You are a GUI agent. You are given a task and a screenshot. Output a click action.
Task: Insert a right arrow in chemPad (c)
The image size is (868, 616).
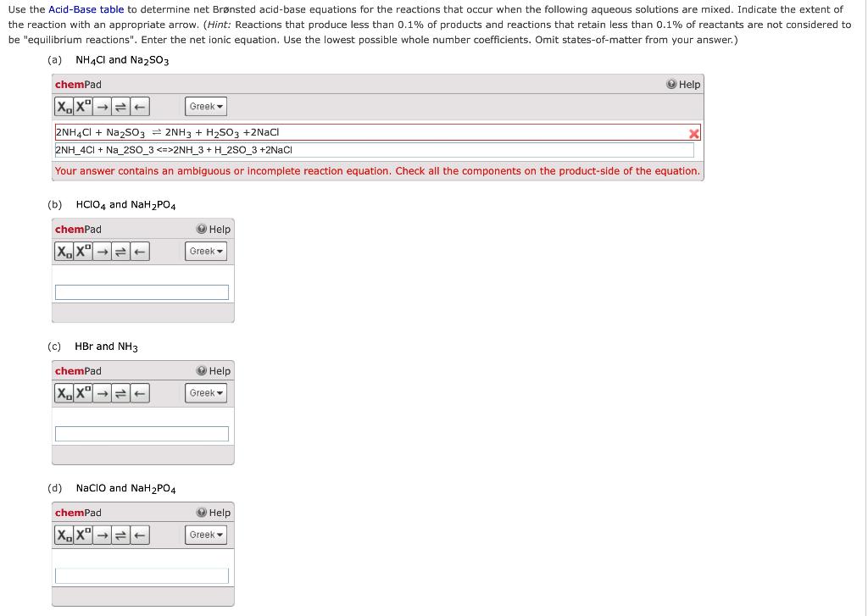point(102,392)
